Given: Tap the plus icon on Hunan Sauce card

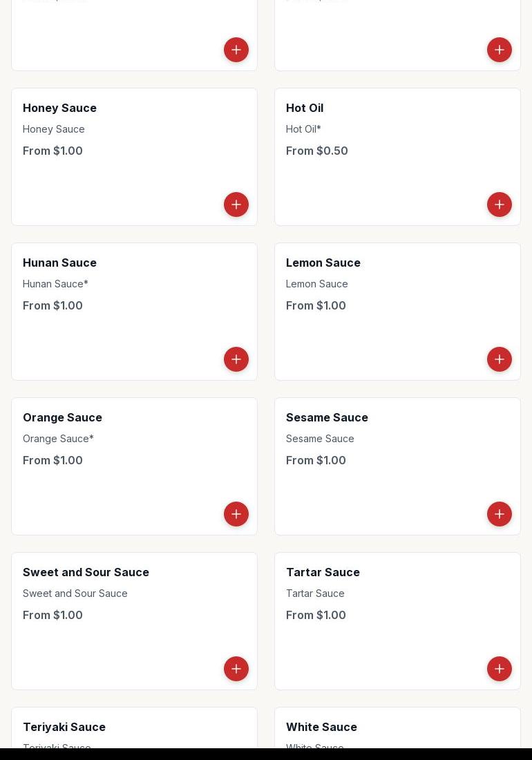Looking at the screenshot, I should pyautogui.click(x=236, y=359).
